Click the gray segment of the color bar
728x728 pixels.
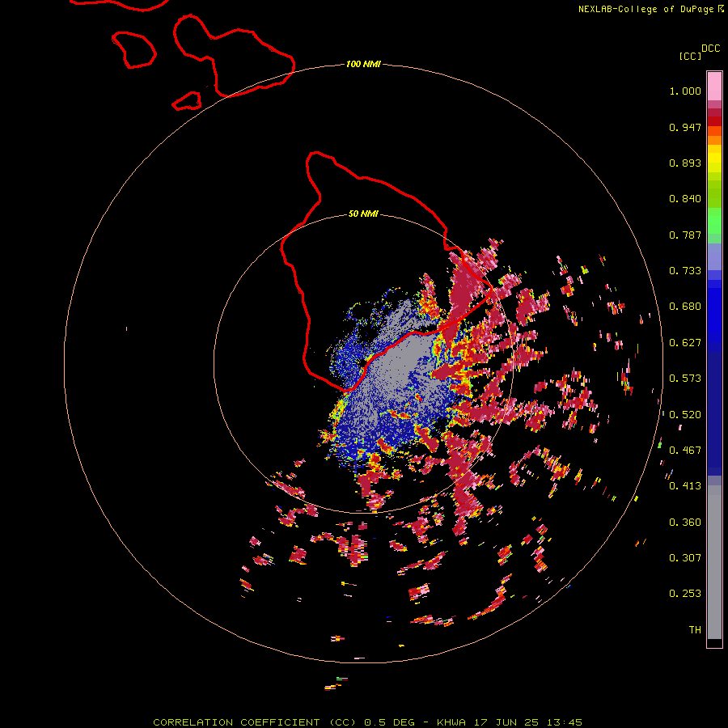coord(714,562)
